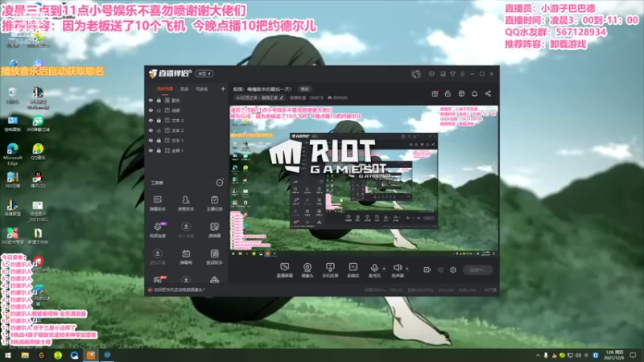
Task: Open 360软件管家 desktop shortcut
Action: click(12, 236)
